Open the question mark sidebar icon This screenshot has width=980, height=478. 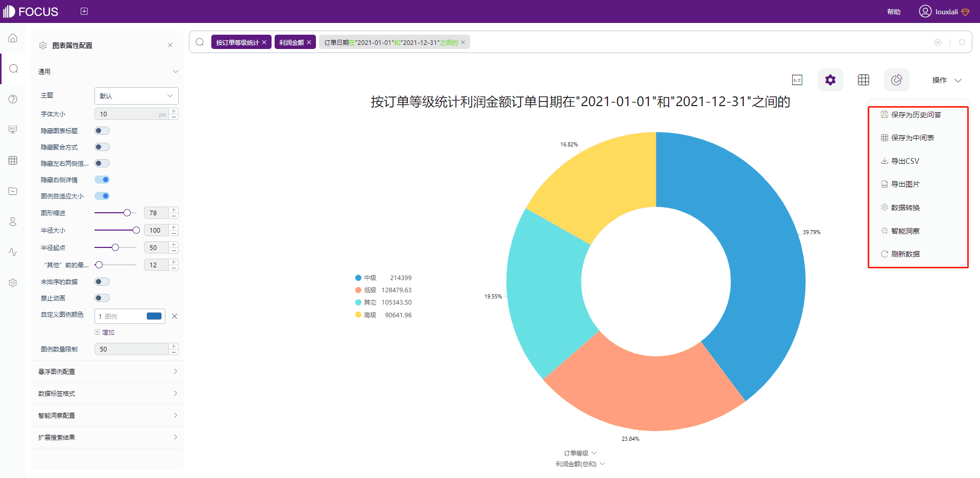tap(13, 99)
